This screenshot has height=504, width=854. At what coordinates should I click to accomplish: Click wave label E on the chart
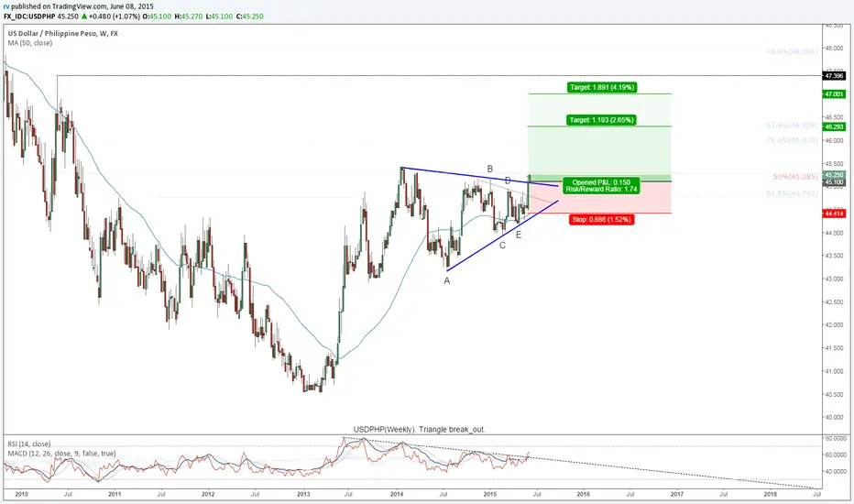click(x=519, y=235)
